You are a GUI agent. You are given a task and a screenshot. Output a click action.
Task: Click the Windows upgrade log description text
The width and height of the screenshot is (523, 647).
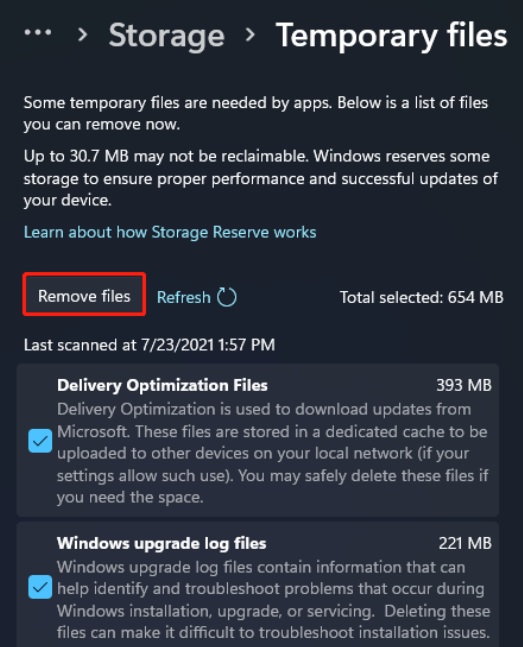pyautogui.click(x=273, y=600)
